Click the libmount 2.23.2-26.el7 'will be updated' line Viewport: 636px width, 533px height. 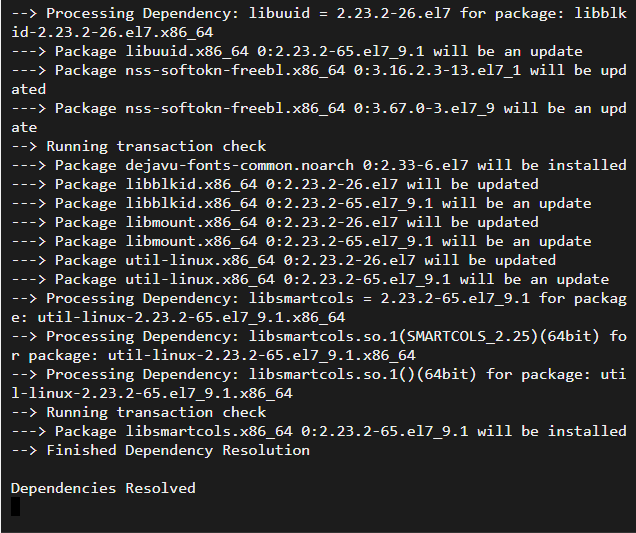275,222
